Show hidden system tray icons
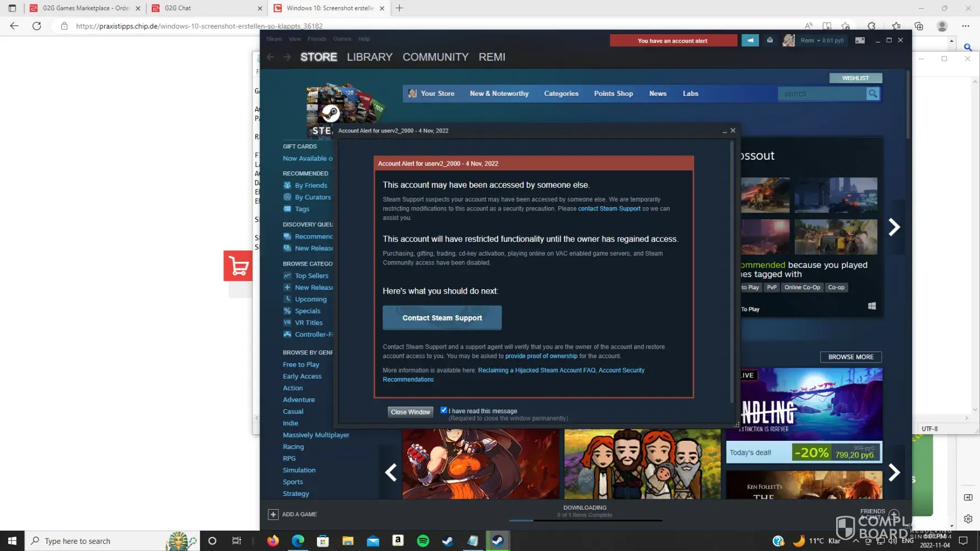Image resolution: width=980 pixels, height=551 pixels. pos(856,541)
